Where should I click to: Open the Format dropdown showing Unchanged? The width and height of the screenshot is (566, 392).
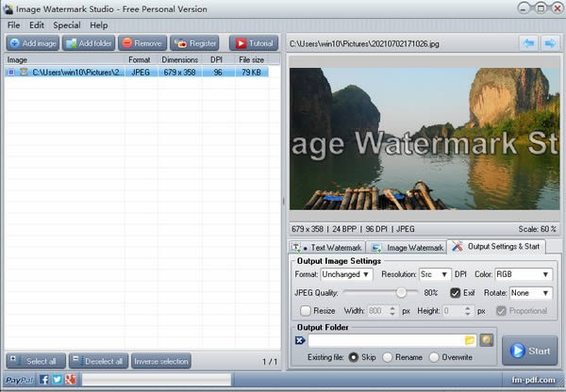click(346, 274)
